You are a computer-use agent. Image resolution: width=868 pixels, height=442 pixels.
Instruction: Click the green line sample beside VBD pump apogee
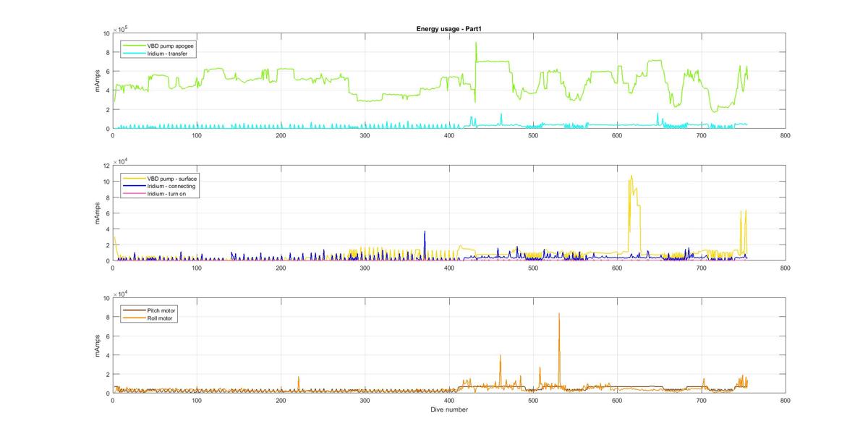[x=134, y=46]
